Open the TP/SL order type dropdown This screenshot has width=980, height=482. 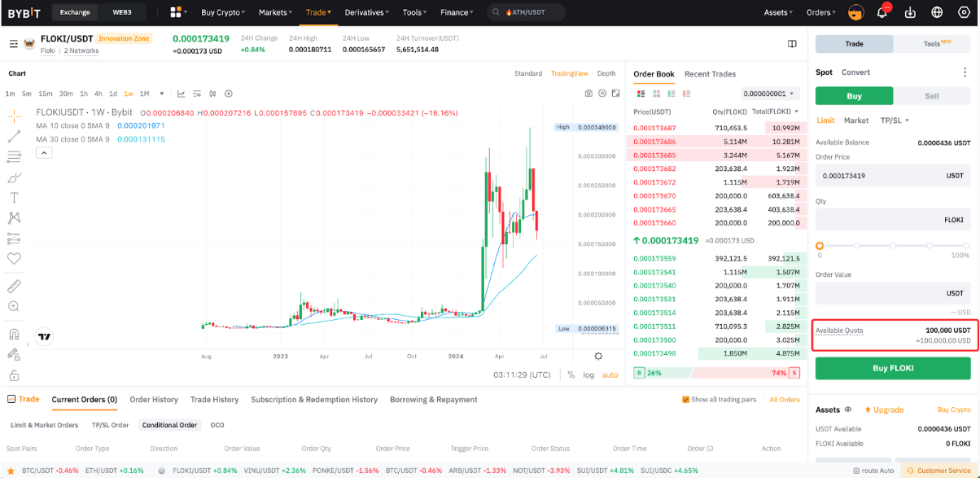(895, 120)
